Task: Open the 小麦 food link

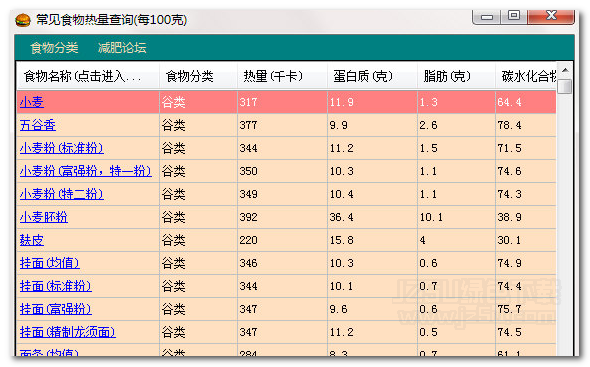Action: point(32,102)
